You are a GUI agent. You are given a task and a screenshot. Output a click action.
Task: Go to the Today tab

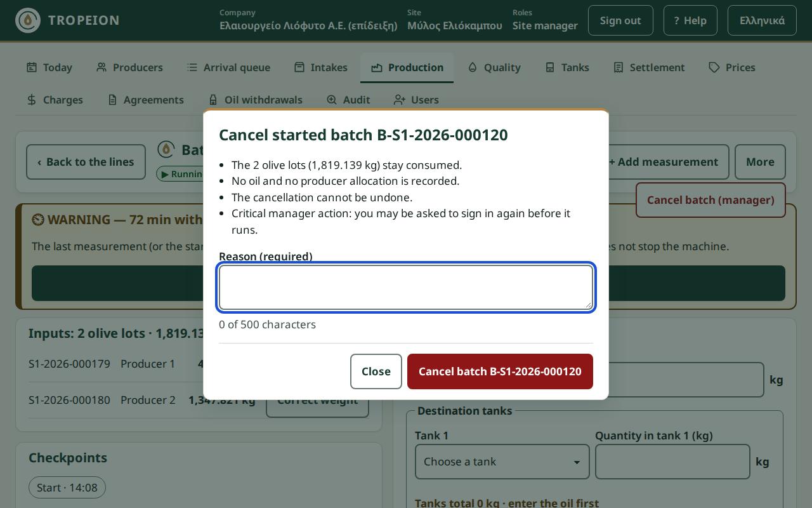49,67
